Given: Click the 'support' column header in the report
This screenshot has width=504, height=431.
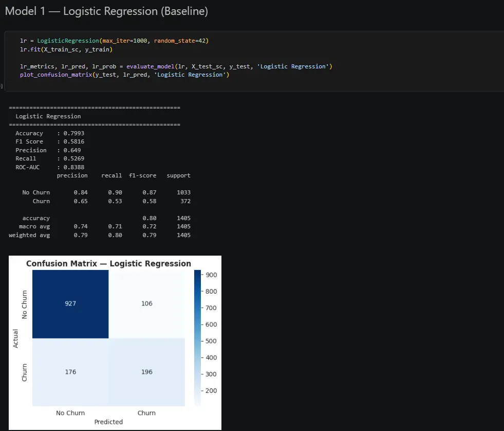Looking at the screenshot, I should 178,176.
